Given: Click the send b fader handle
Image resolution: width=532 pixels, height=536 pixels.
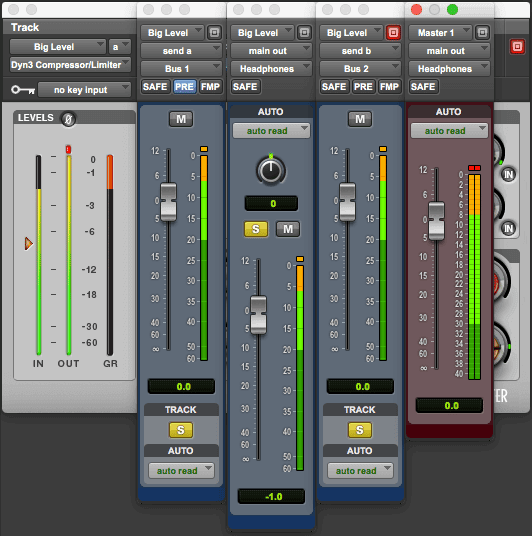Looking at the screenshot, I should click(x=347, y=202).
